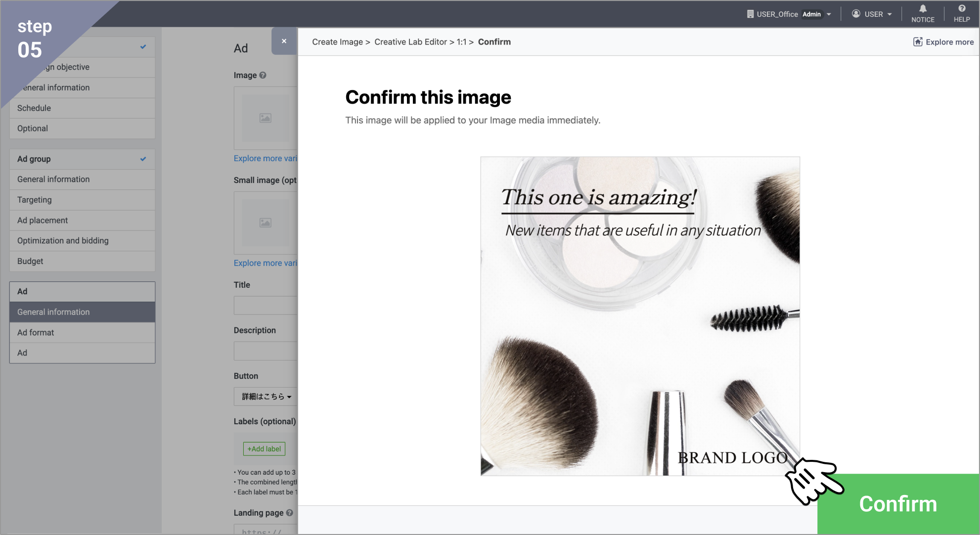Click the Small image placeholder thumbnail
Image resolution: width=980 pixels, height=535 pixels.
coord(266,223)
